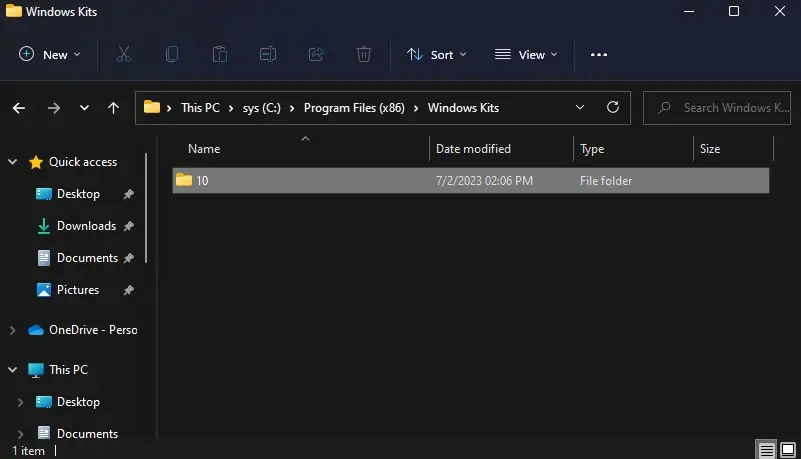Open pinned Desktop under Quick access
The height and width of the screenshot is (459, 801).
pos(78,194)
